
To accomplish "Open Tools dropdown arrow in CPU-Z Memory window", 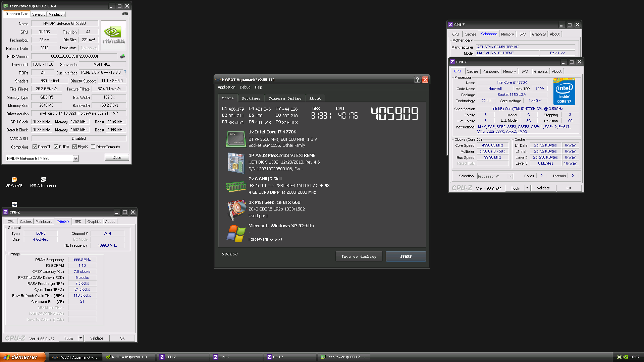I will coord(80,338).
